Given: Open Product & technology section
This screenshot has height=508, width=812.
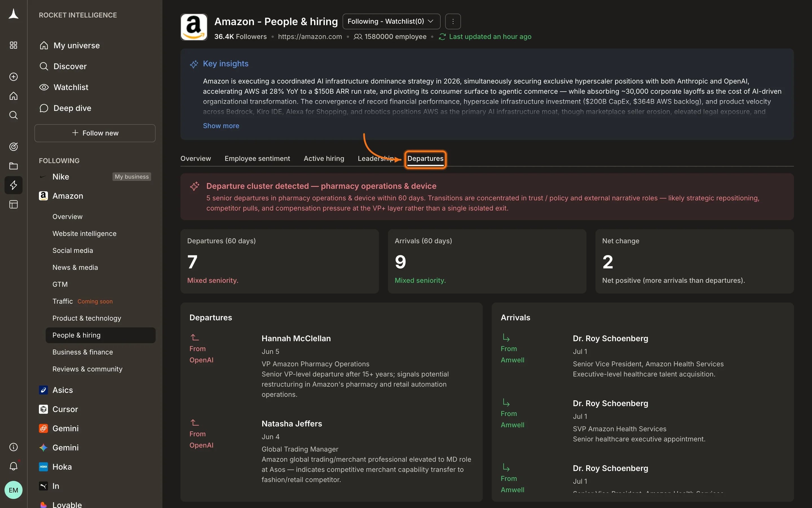Looking at the screenshot, I should pyautogui.click(x=87, y=318).
